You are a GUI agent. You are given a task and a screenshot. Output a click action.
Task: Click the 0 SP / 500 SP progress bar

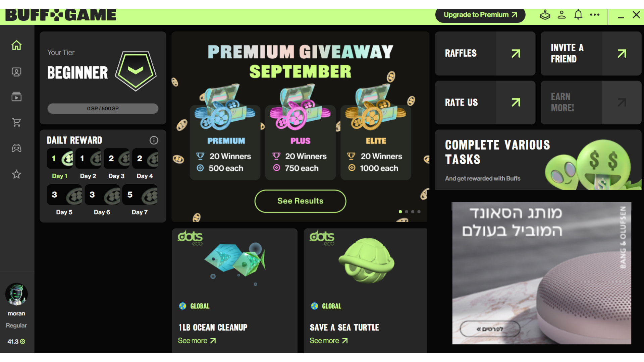pos(103,109)
